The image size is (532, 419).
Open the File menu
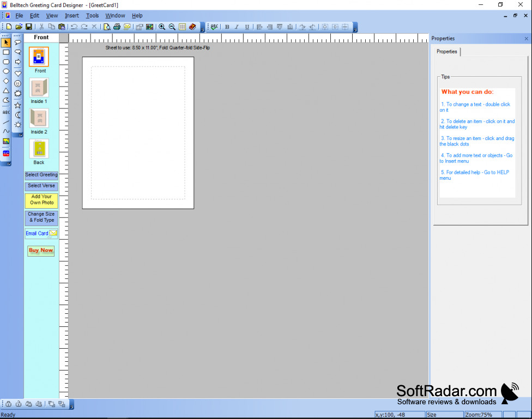click(x=19, y=16)
